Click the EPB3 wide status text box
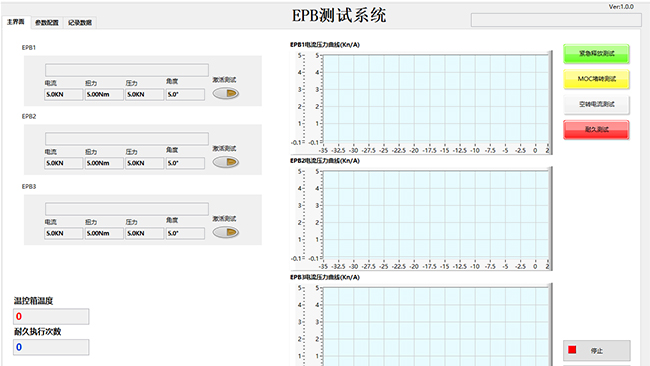 click(x=127, y=208)
